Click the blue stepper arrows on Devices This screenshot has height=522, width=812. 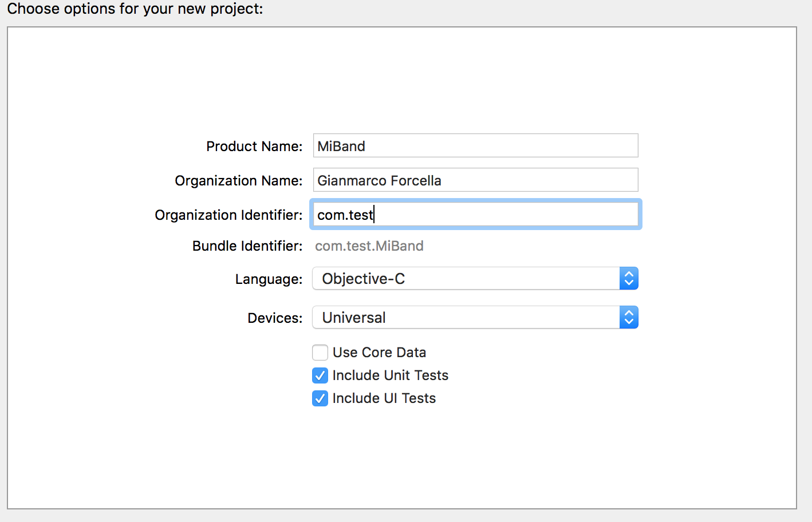[629, 317]
